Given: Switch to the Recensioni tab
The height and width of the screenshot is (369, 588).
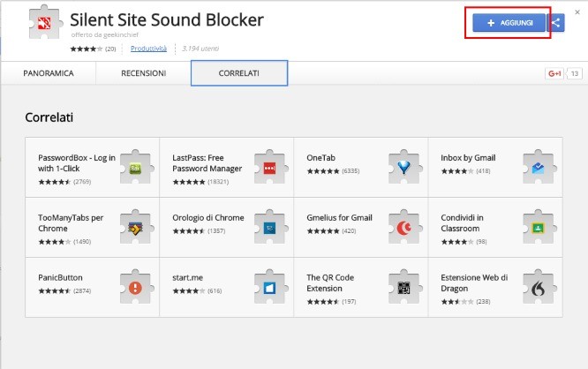Looking at the screenshot, I should click(x=143, y=73).
